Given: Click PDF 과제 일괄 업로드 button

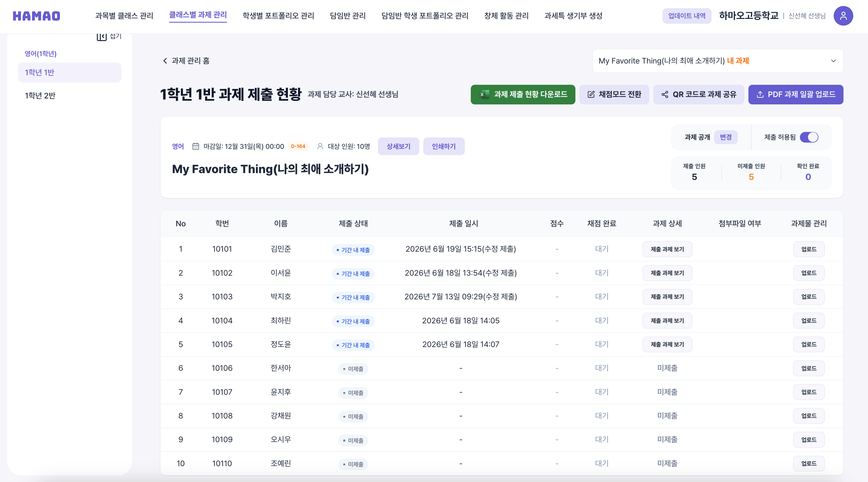Looking at the screenshot, I should [x=796, y=94].
